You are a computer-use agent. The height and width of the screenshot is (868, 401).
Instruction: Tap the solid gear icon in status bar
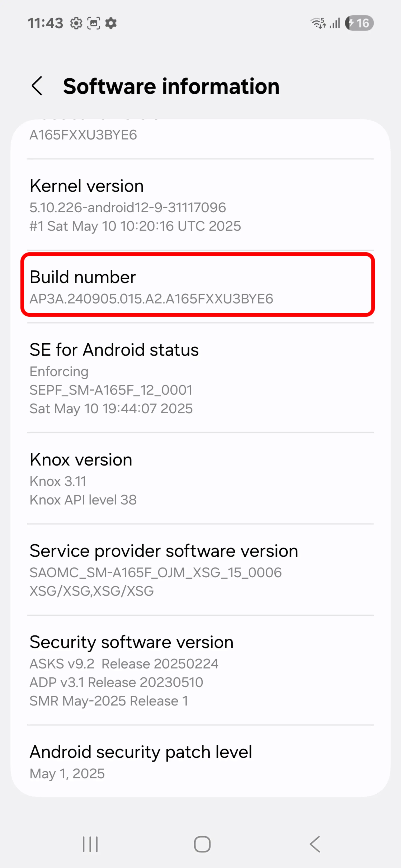pos(111,23)
